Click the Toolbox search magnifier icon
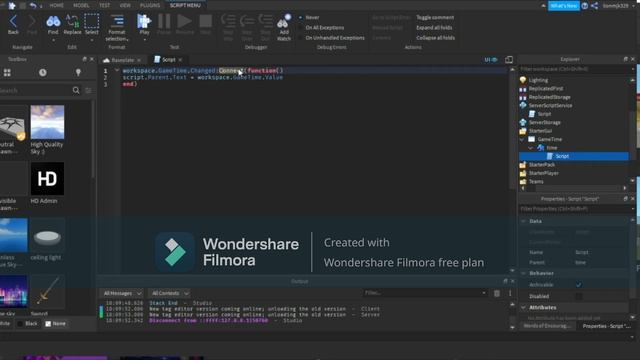 [x=76, y=90]
